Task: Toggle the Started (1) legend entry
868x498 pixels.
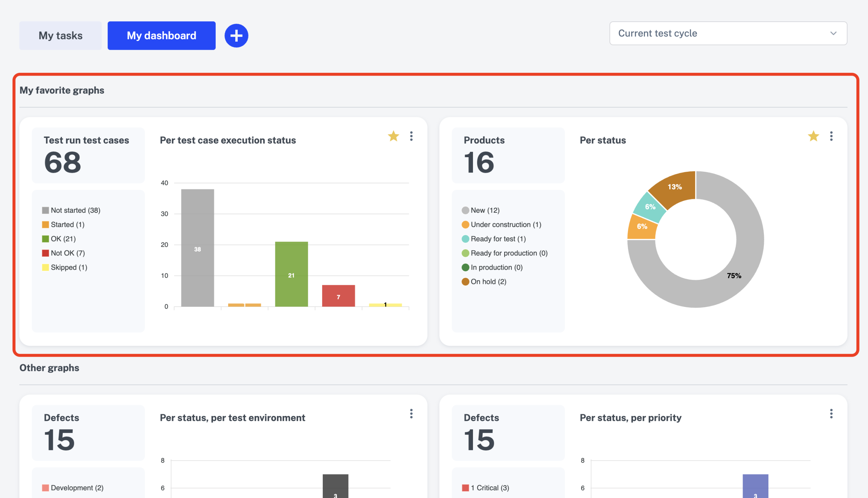Action: 63,225
